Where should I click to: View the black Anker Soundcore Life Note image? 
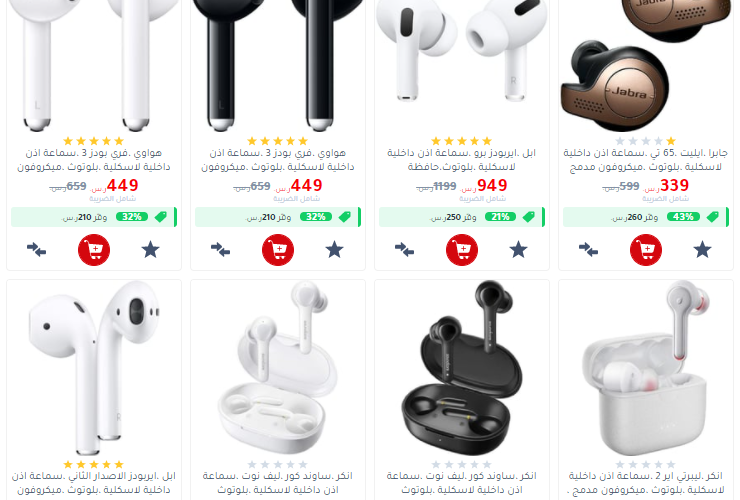tap(462, 367)
